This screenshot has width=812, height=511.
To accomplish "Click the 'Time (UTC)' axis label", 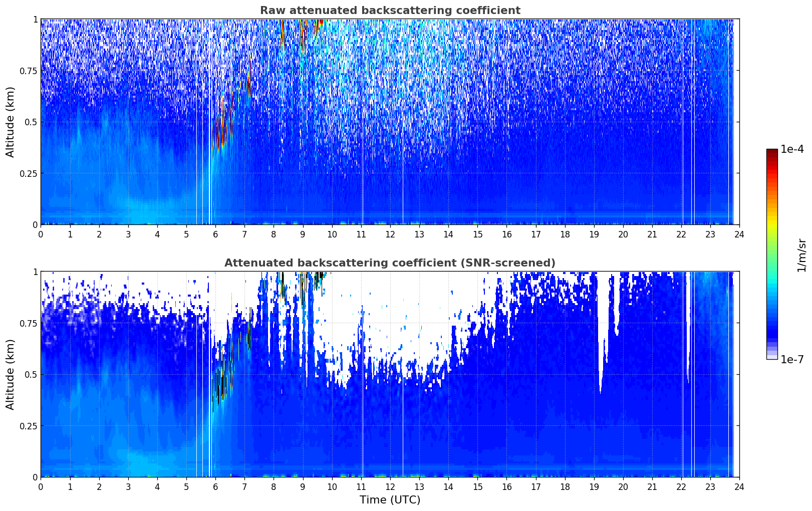I will click(x=390, y=500).
